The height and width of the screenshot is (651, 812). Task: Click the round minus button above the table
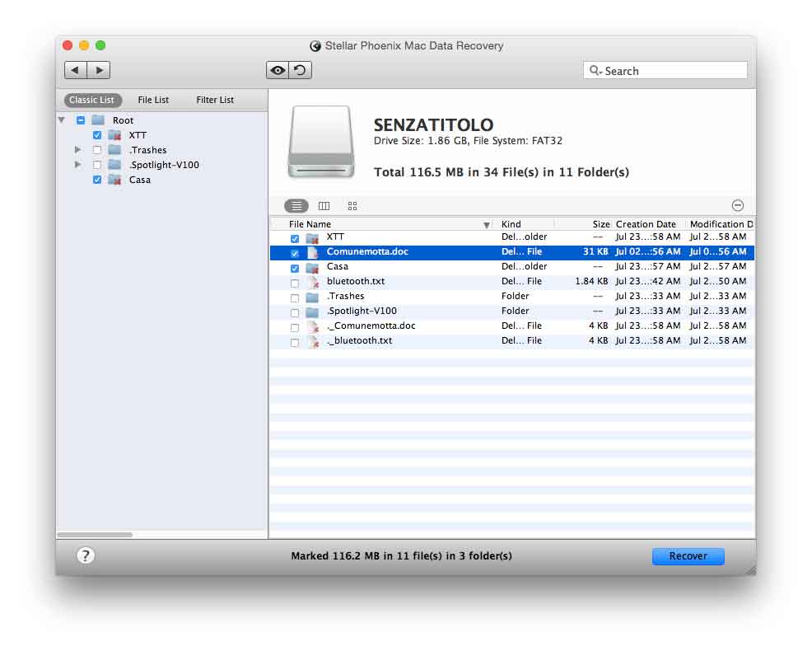738,205
